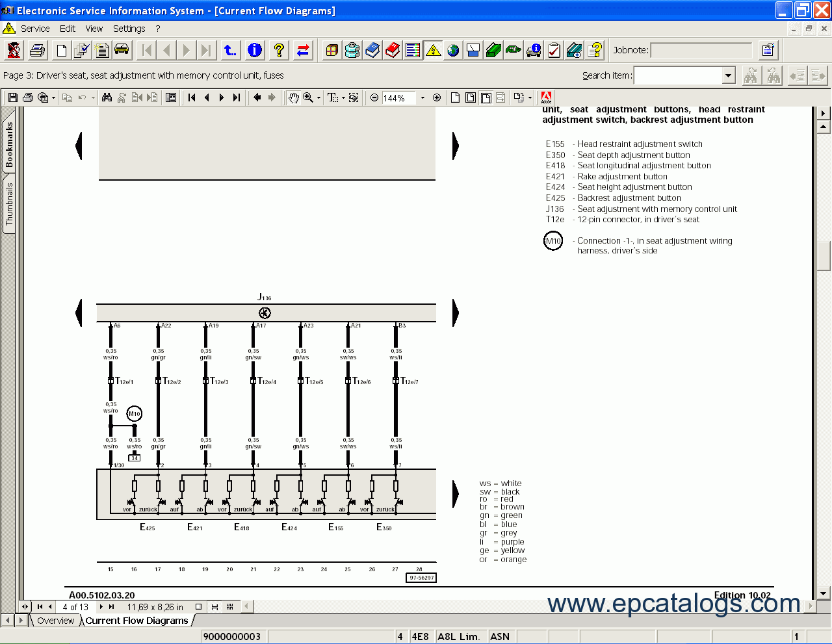Toggle fit-width page view button
Viewport: 832px width, 644px height.
coord(486,97)
